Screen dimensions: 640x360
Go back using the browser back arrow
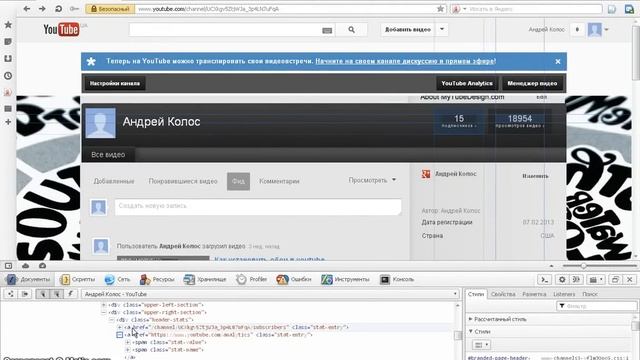coord(27,9)
